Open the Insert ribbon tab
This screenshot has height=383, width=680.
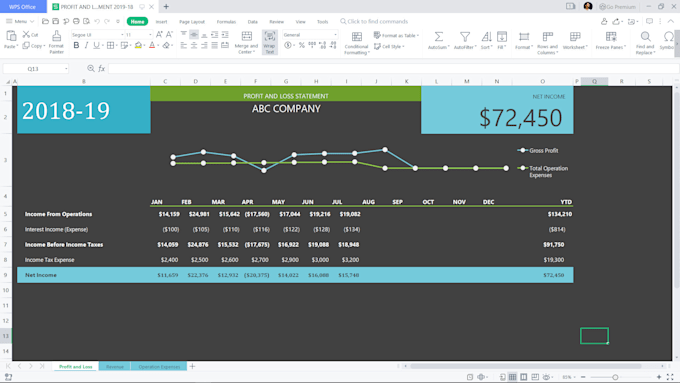(x=161, y=22)
